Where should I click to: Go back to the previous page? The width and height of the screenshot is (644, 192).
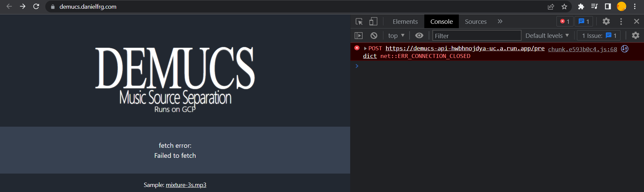coord(9,6)
